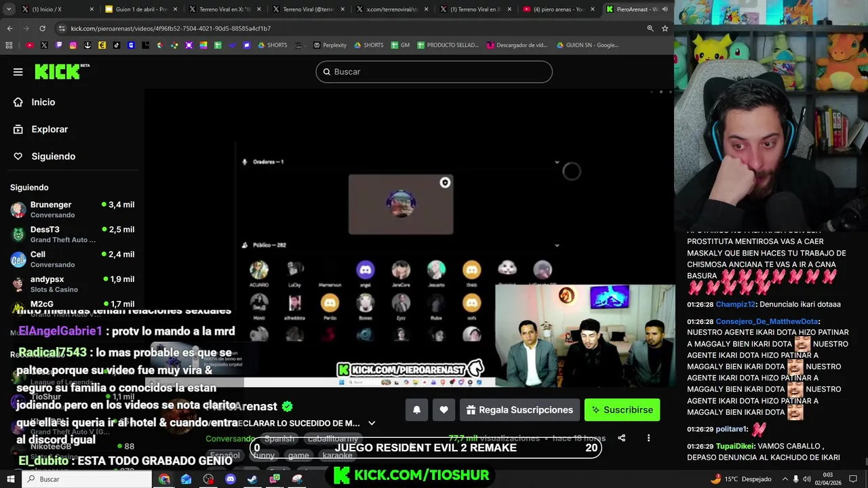Open the apps grid bookmark icon
868x488 pixels.
point(9,45)
